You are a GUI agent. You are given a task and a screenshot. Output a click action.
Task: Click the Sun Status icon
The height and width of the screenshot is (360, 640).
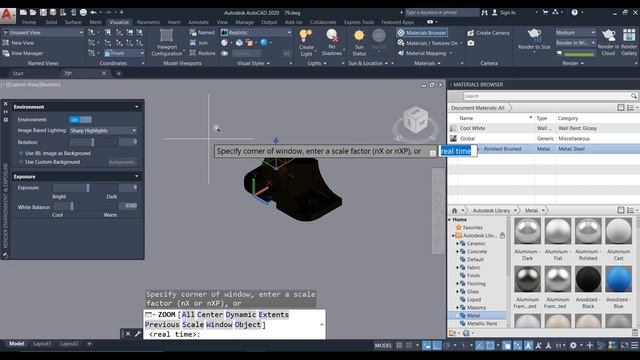pyautogui.click(x=359, y=36)
